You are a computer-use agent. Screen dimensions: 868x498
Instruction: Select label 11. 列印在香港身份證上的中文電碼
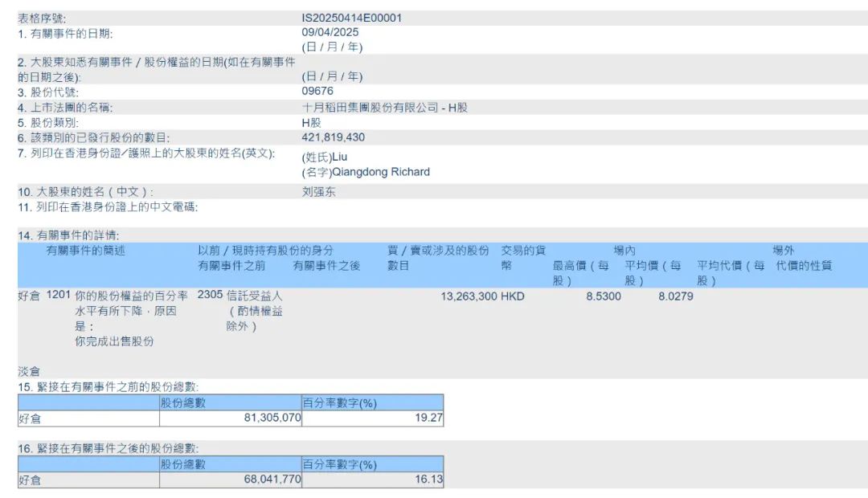pyautogui.click(x=108, y=207)
